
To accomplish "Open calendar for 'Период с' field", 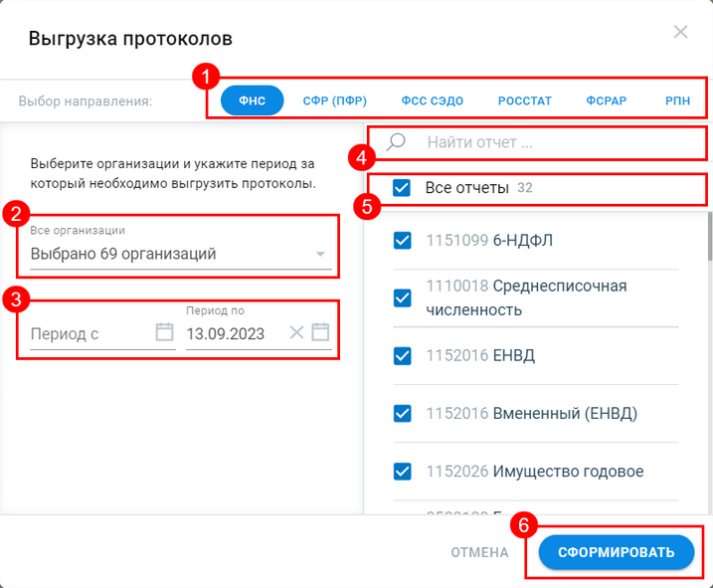I will (x=165, y=333).
